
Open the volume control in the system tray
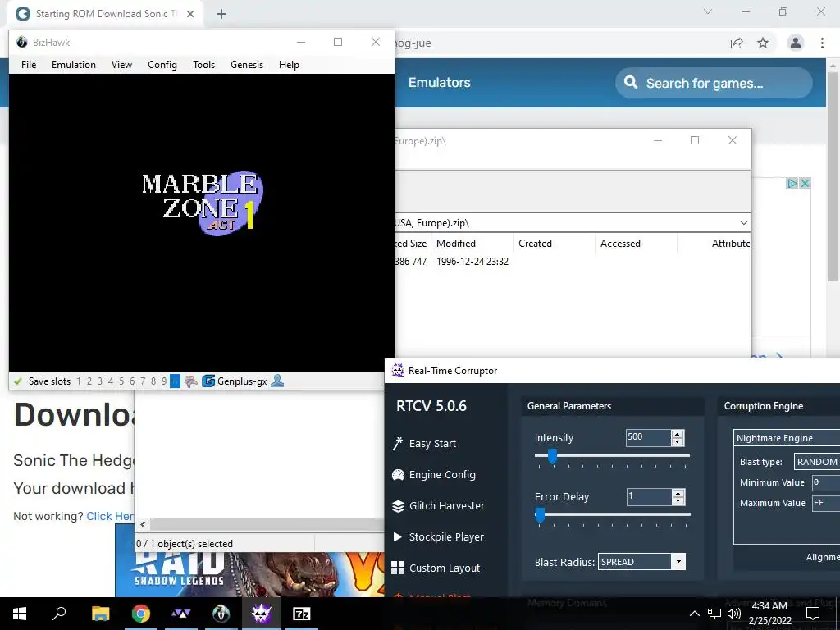734,614
